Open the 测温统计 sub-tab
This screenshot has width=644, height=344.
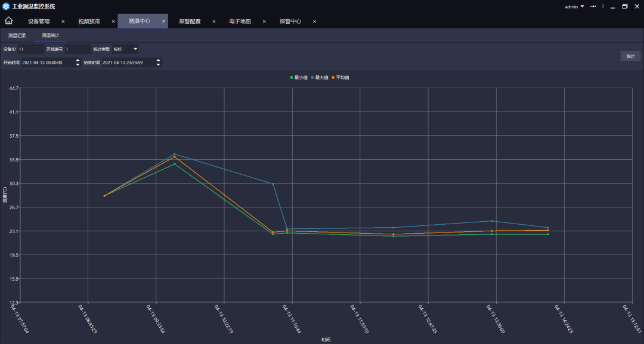coord(51,35)
